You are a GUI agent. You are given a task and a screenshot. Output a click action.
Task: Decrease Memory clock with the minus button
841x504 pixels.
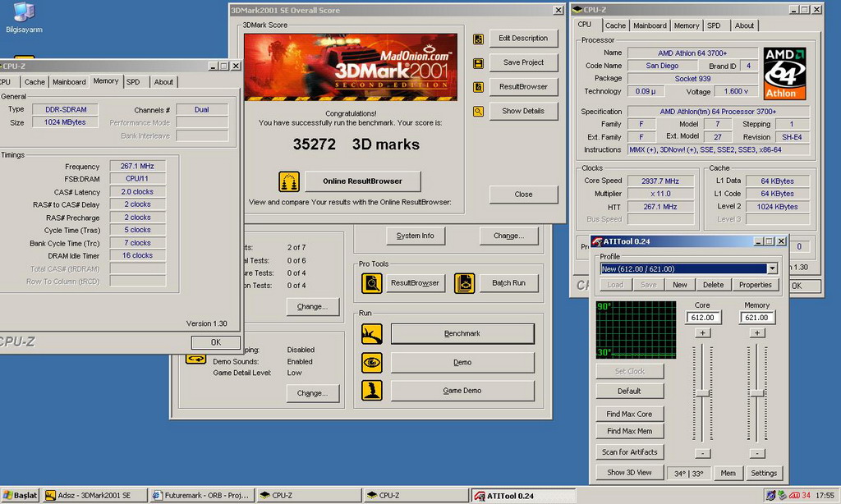tap(756, 454)
